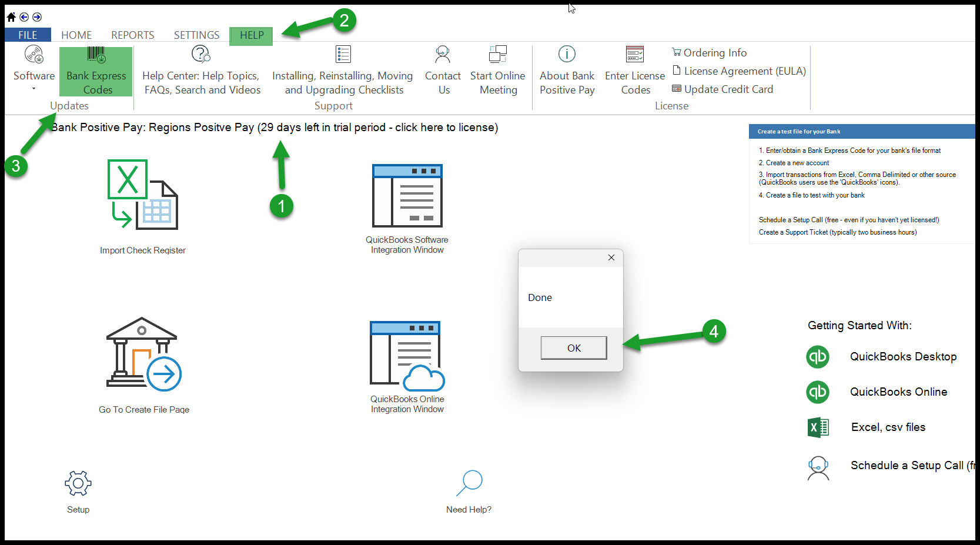980x545 pixels.
Task: Open QuickBooks Online getting started link
Action: click(899, 392)
